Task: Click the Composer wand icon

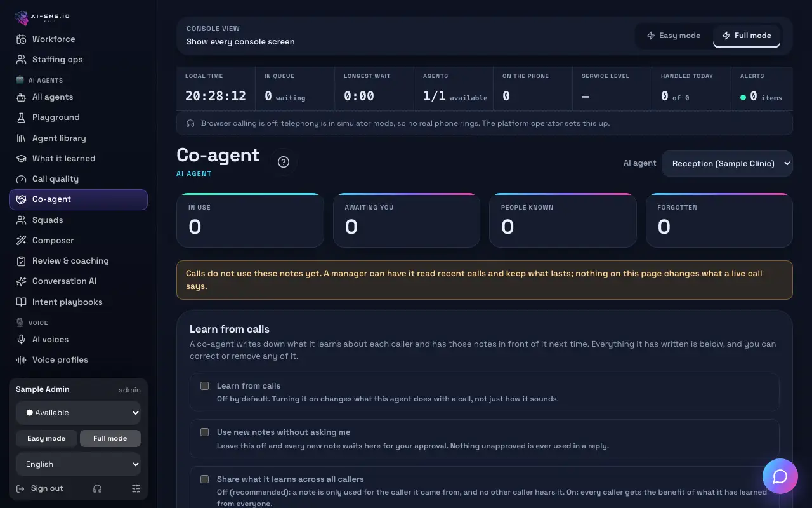Action: tap(22, 241)
